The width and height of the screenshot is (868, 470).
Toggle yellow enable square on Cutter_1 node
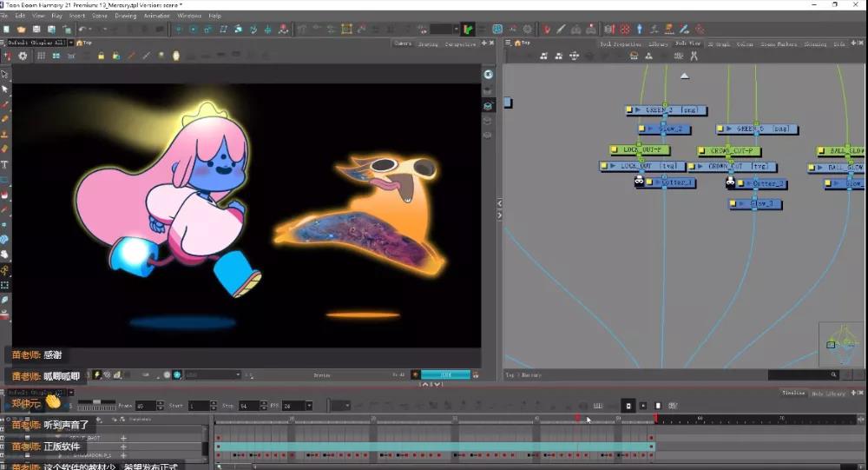pos(649,182)
